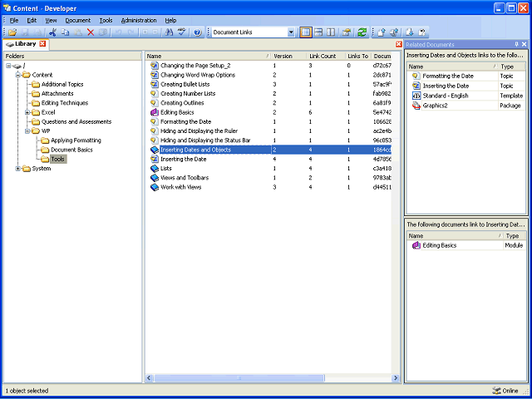Screen dimensions: 532x399
Task: Click the Graphics2 package icon
Action: 416,106
